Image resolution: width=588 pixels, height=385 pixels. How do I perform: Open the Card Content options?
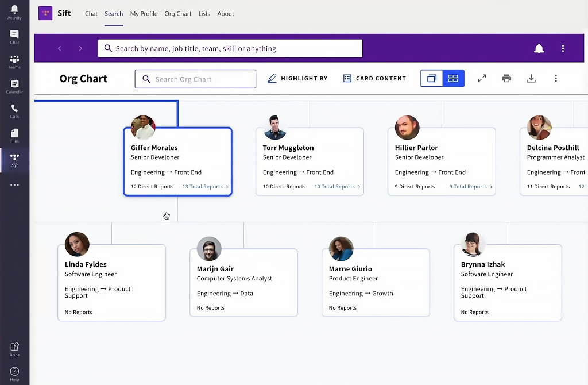374,78
